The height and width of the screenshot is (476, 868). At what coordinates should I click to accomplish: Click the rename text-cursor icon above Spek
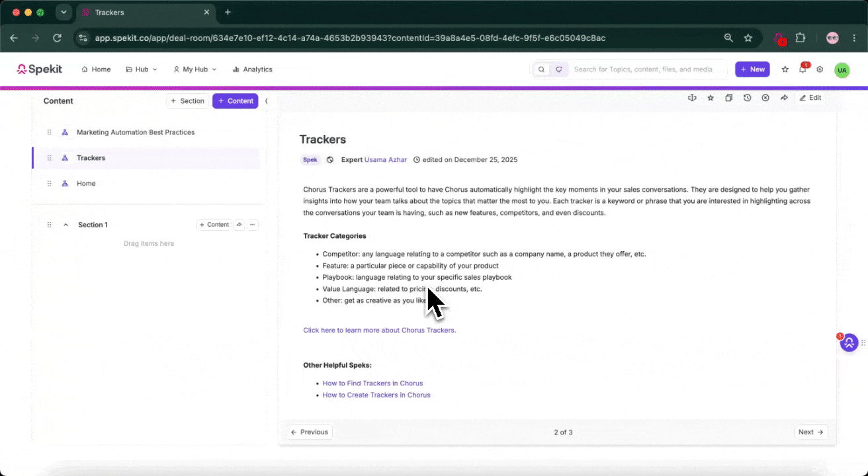point(692,98)
